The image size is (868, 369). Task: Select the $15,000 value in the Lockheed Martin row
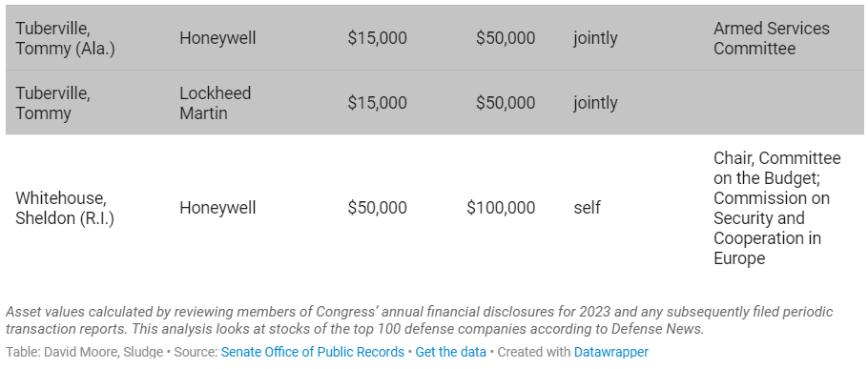pyautogui.click(x=377, y=103)
